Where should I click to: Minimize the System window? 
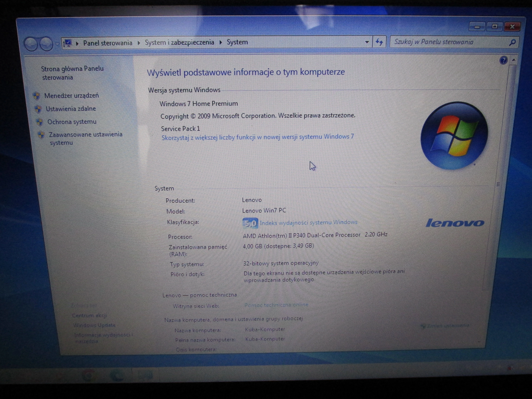[477, 27]
